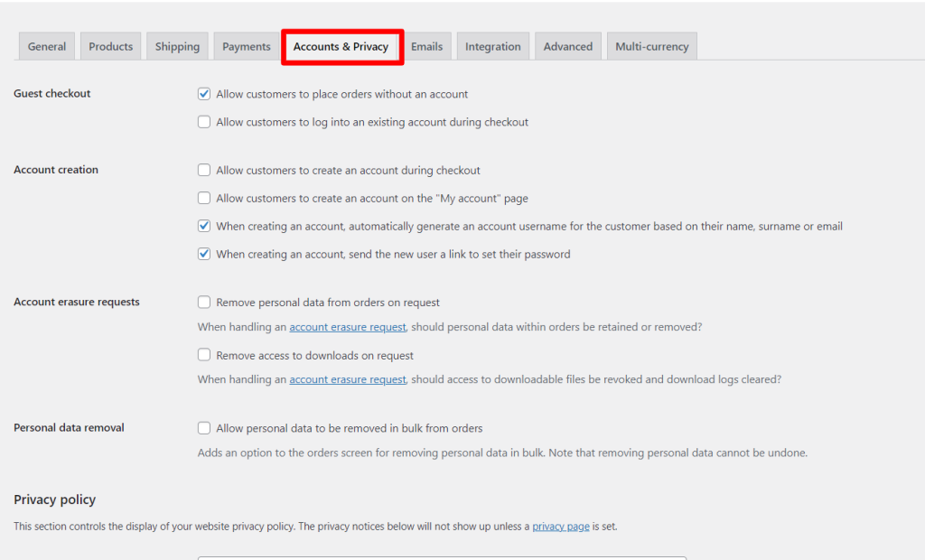Image resolution: width=925 pixels, height=560 pixels.
Task: Allow account creation during checkout
Action: coord(204,170)
